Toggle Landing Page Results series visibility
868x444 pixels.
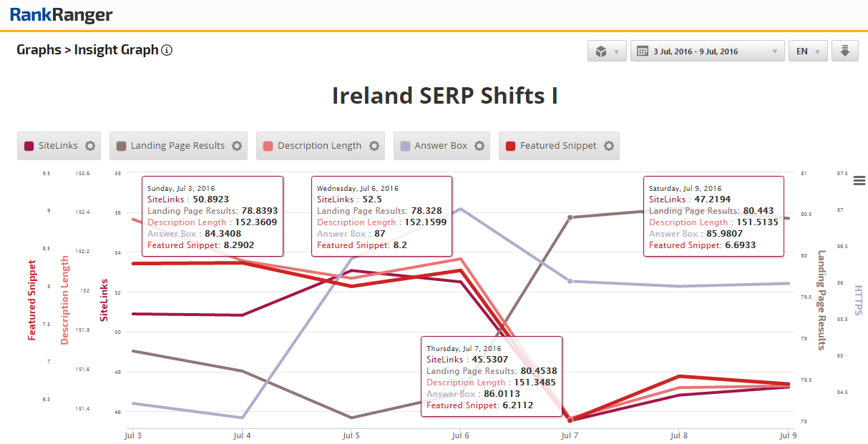(x=177, y=146)
